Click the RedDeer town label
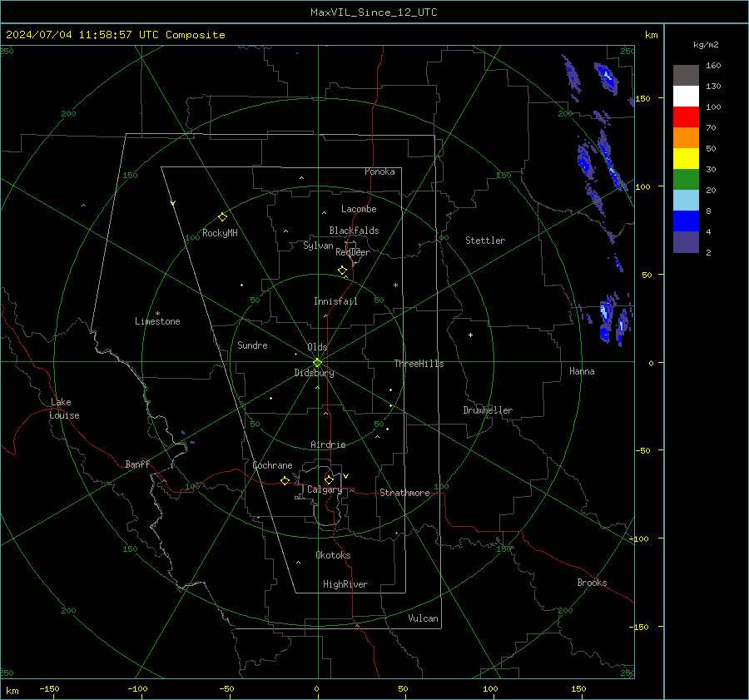The height and width of the screenshot is (700, 749). [x=353, y=252]
